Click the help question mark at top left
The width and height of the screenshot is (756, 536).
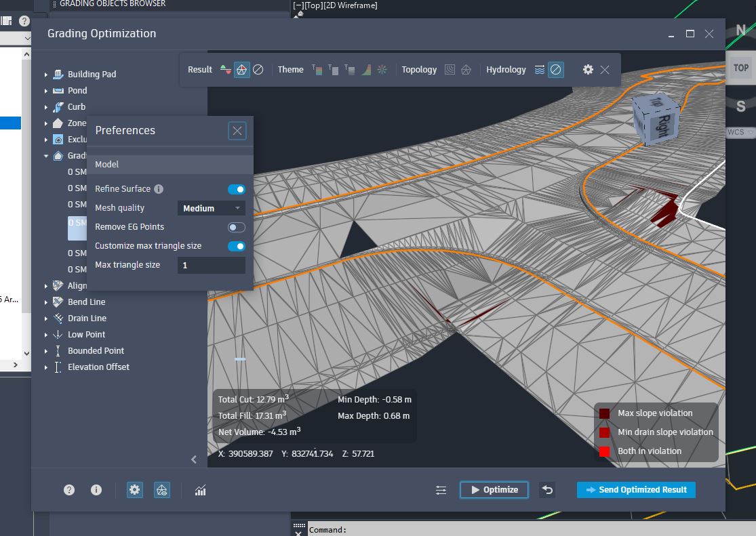point(24,21)
